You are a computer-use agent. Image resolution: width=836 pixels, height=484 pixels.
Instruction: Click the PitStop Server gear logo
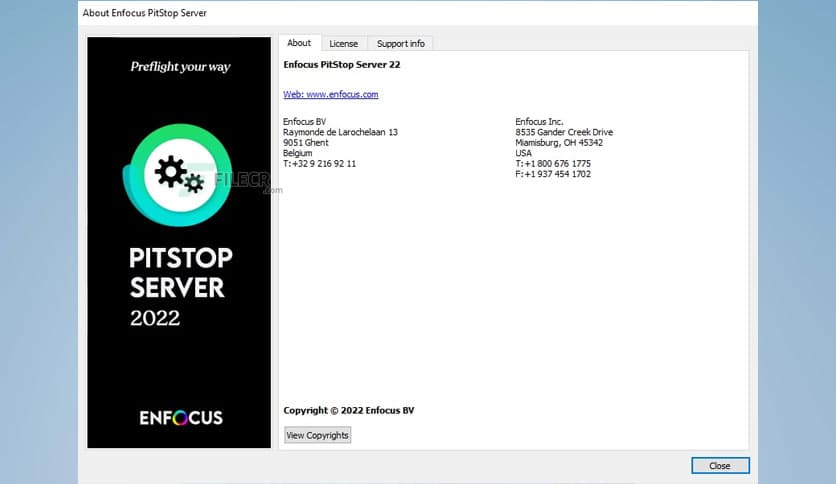(x=178, y=175)
